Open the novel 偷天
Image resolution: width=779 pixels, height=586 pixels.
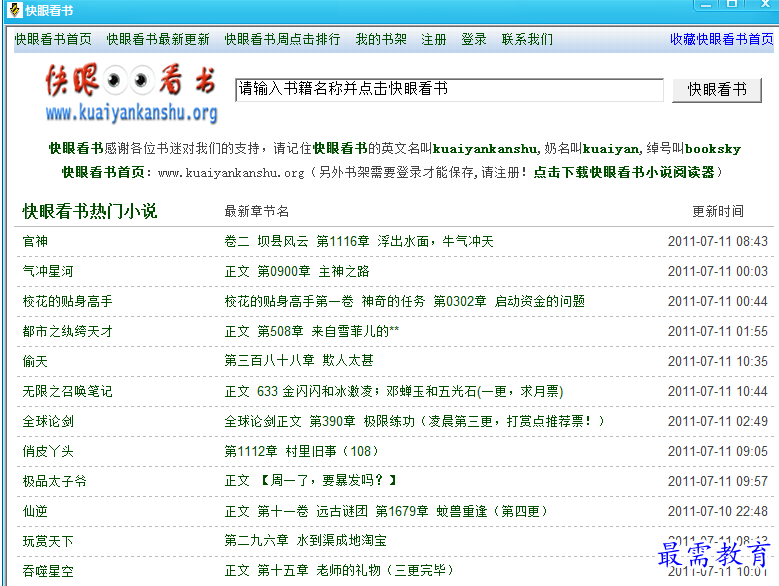click(35, 361)
